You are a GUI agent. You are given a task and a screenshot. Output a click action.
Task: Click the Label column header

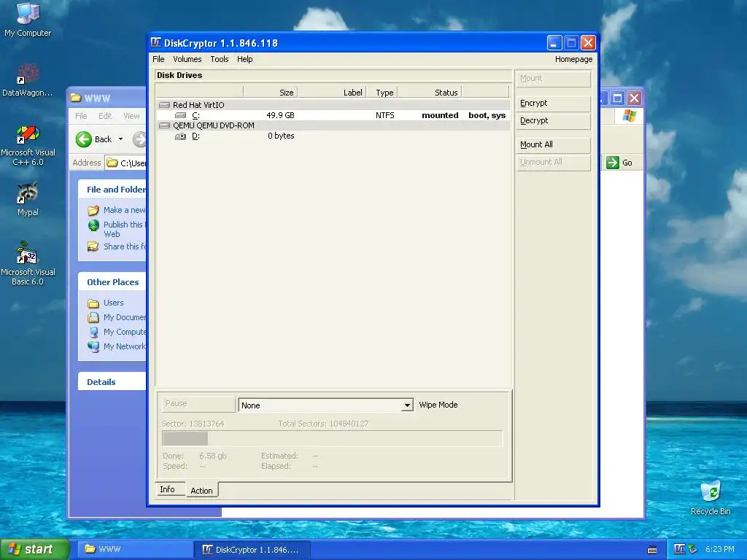[x=332, y=93]
